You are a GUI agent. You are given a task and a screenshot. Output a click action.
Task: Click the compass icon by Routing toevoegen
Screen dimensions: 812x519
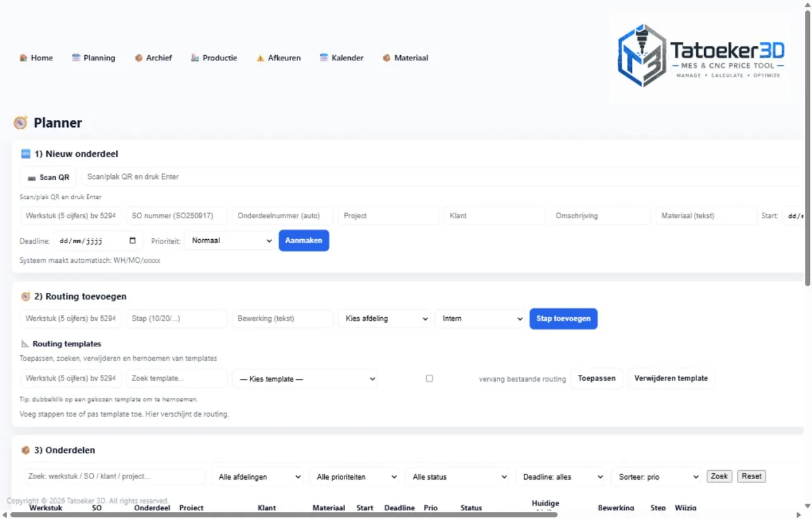point(25,296)
